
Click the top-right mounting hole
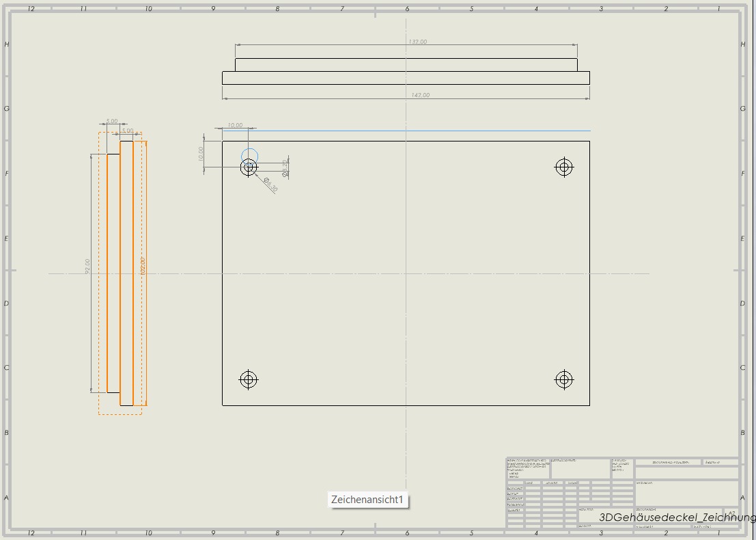[563, 167]
